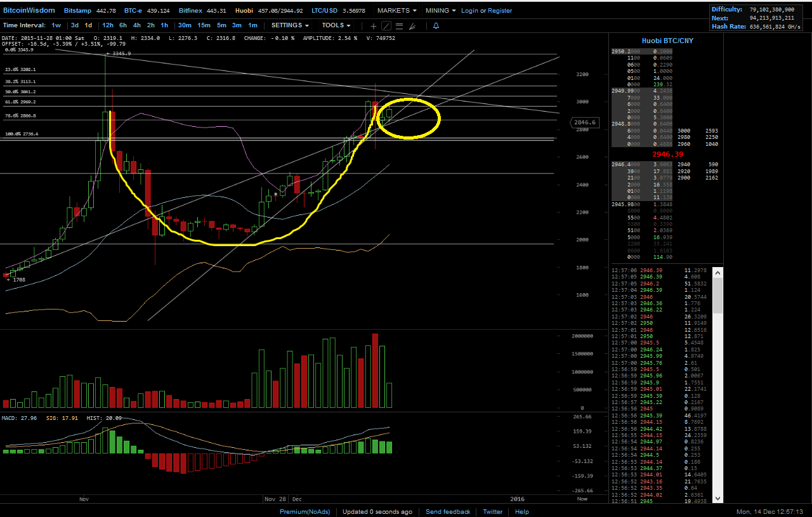Click the Time Interval label
Viewport: 812px width, 517px height.
(x=24, y=25)
